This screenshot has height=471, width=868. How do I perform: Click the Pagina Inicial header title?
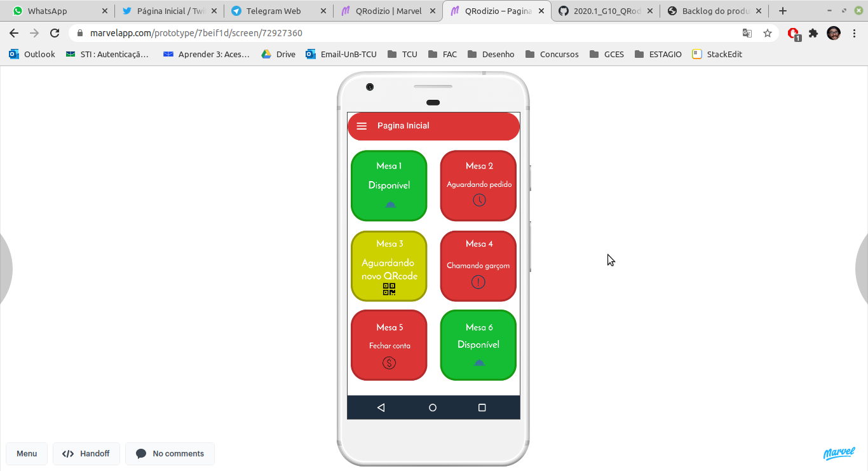tap(403, 126)
